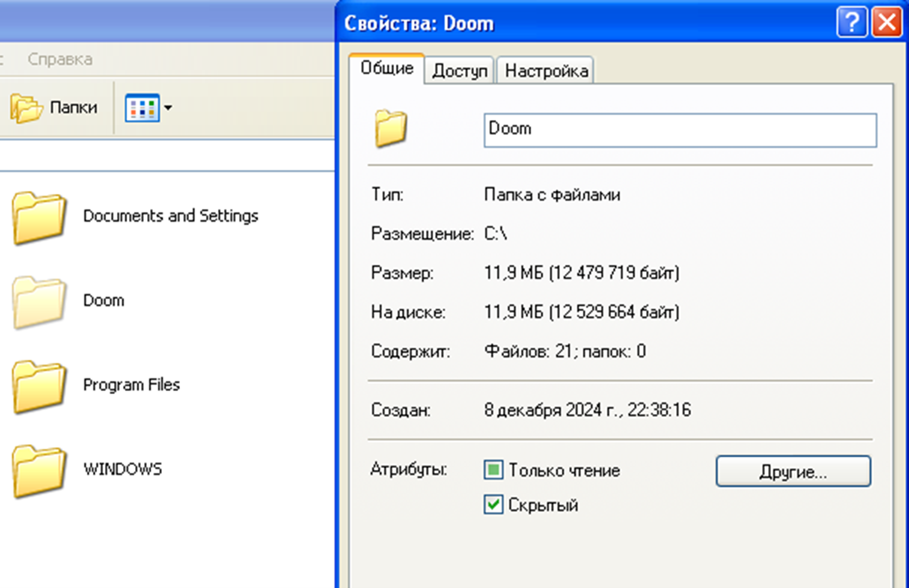Click the Program Files folder icon
Viewport: 909px width, 588px height.
tap(39, 386)
